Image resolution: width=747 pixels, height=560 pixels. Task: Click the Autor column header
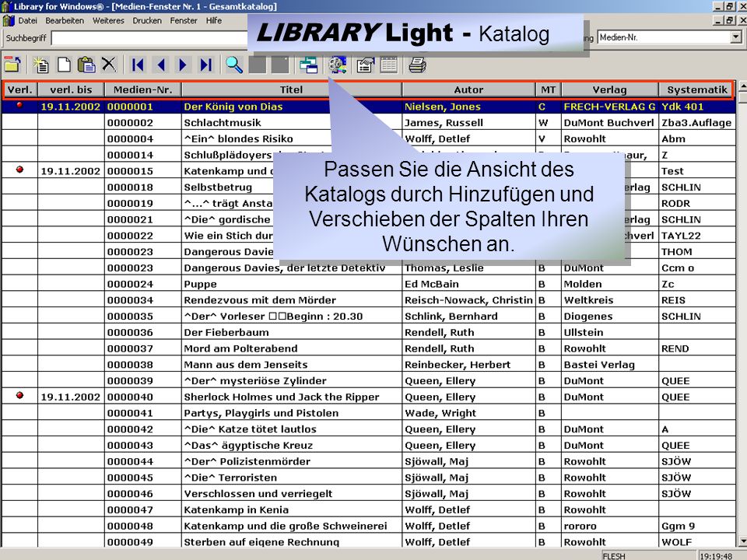pos(468,89)
